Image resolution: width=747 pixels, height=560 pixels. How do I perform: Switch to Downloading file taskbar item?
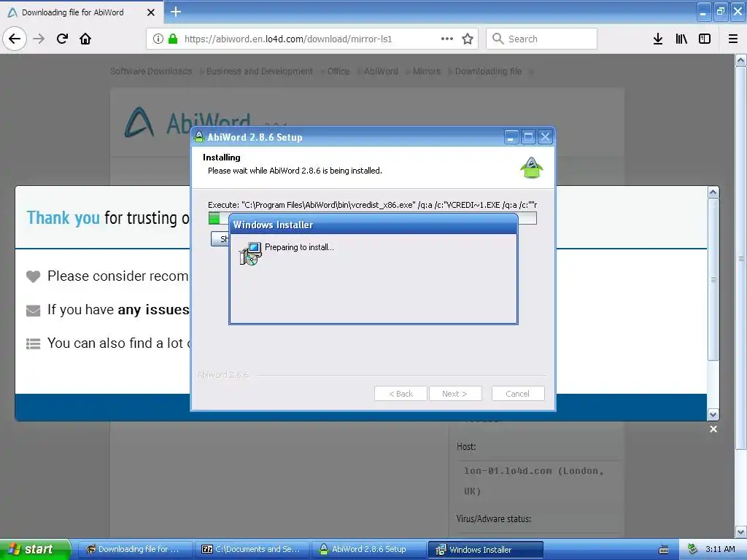coord(135,549)
